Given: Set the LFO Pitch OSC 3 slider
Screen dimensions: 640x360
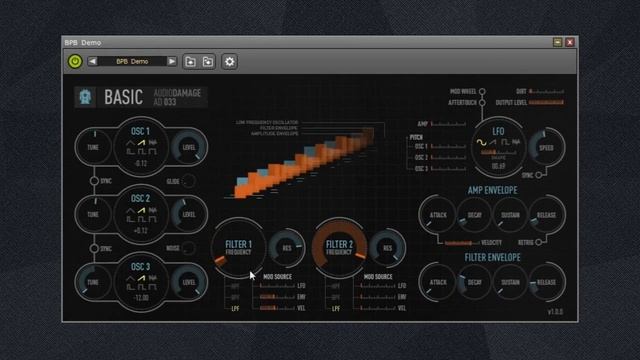Looking at the screenshot, I should (448, 168).
